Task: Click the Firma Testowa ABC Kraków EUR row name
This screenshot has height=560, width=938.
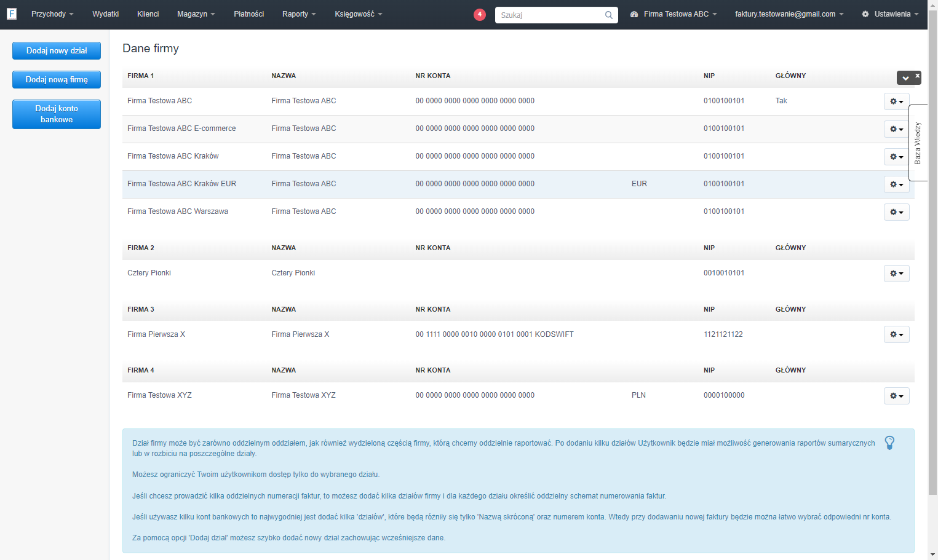Action: tap(181, 184)
